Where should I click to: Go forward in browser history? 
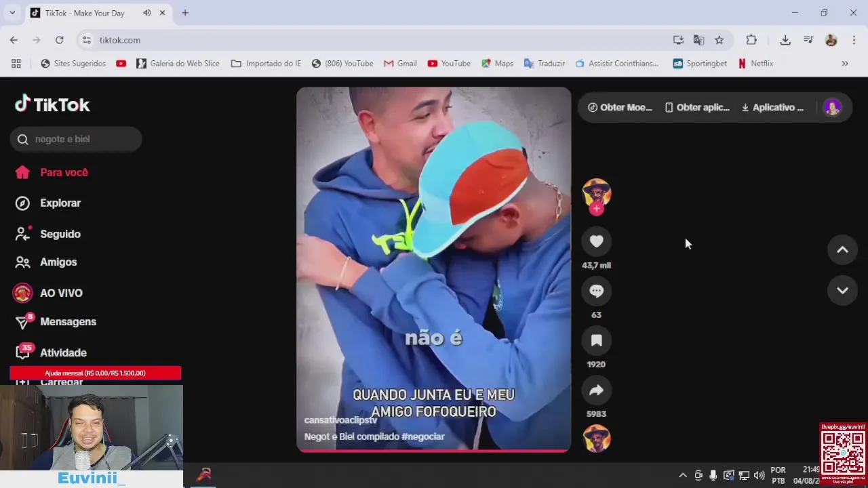tap(37, 40)
